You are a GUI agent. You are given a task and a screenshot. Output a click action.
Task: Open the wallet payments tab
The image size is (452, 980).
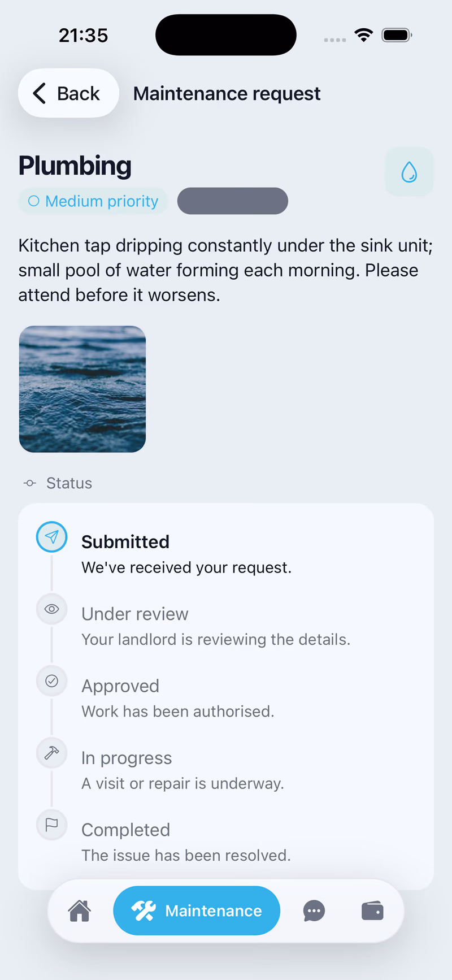[x=372, y=910]
